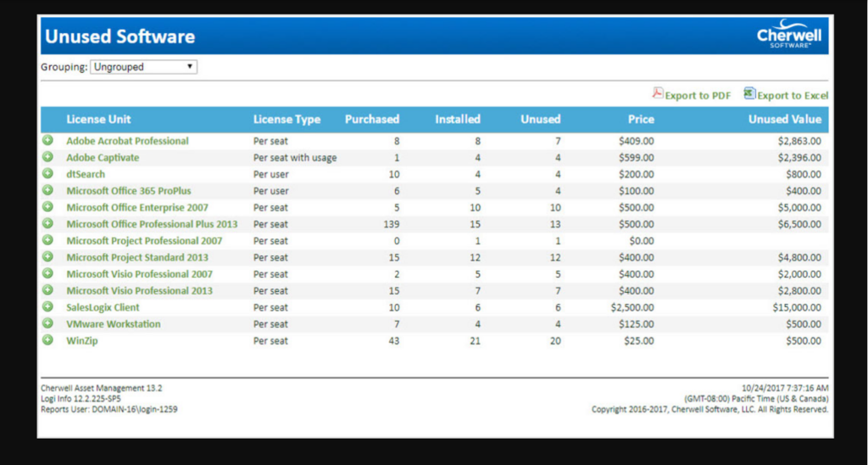Open the Microsoft Project Professional 2007 link
The width and height of the screenshot is (868, 465).
(x=144, y=240)
